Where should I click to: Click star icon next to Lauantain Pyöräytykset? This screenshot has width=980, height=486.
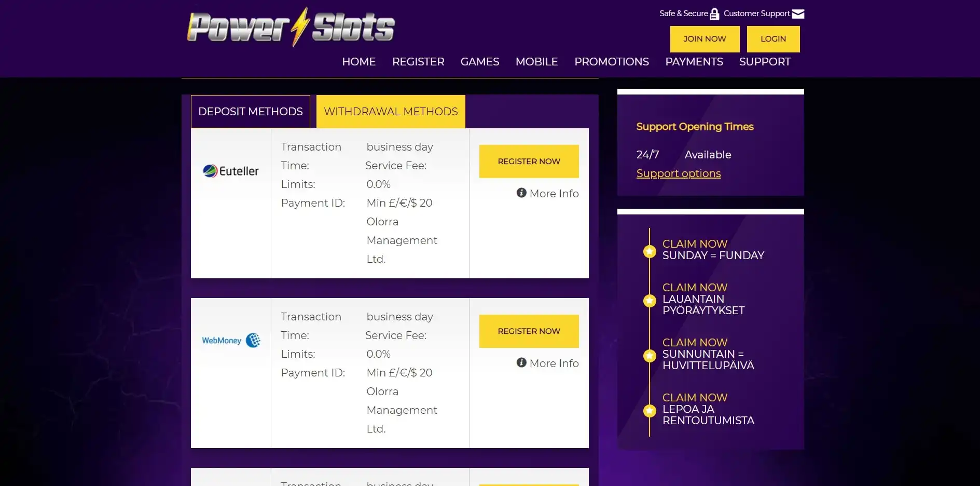coord(650,301)
